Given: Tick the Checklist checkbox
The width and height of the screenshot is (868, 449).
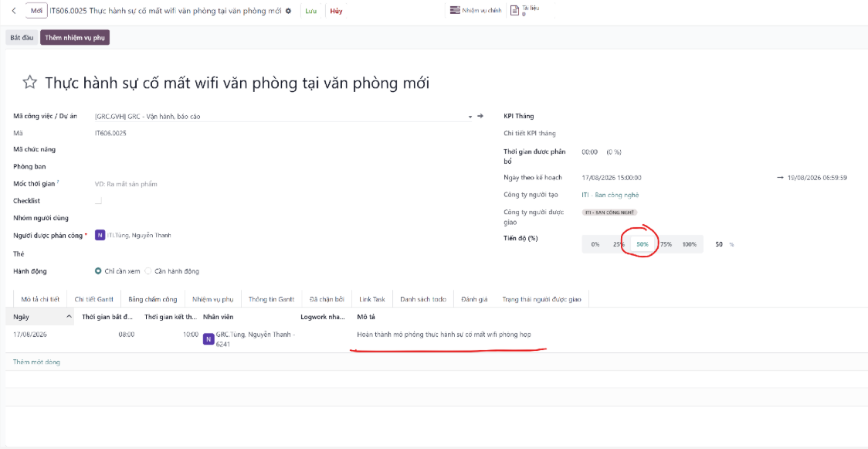Looking at the screenshot, I should tap(99, 200).
